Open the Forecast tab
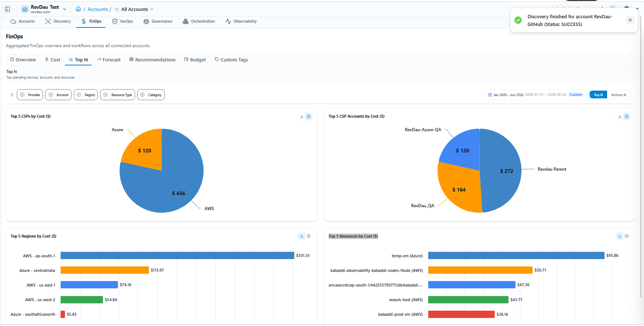The image size is (644, 326). (108, 60)
